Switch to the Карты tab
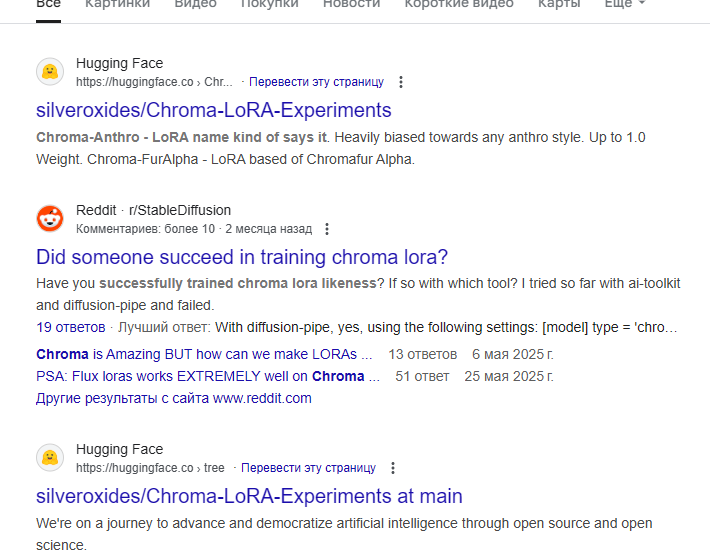 (558, 4)
